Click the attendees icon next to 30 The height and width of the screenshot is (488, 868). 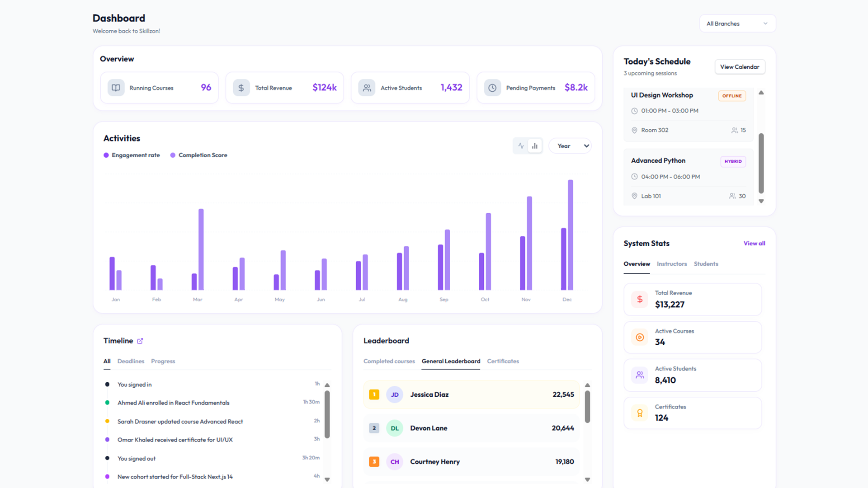point(732,196)
